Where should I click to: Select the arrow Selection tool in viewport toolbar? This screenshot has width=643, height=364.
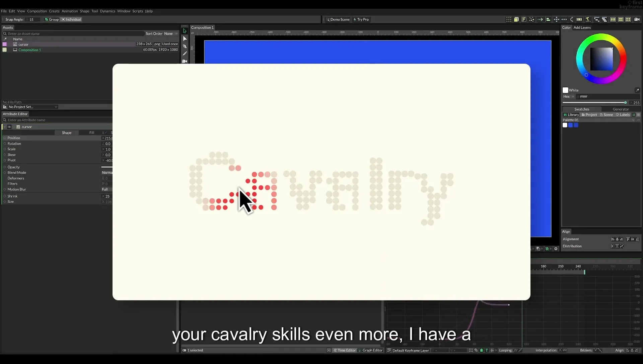pyautogui.click(x=185, y=31)
